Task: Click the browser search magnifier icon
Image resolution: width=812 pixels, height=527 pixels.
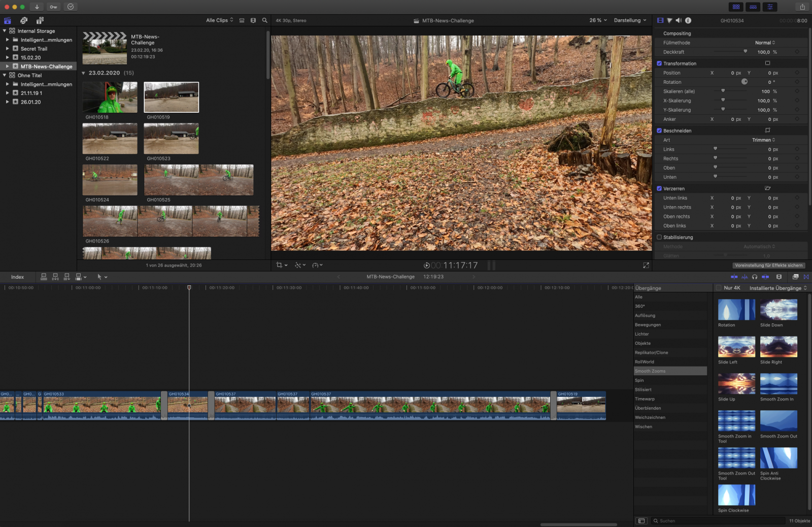Action: 264,20
